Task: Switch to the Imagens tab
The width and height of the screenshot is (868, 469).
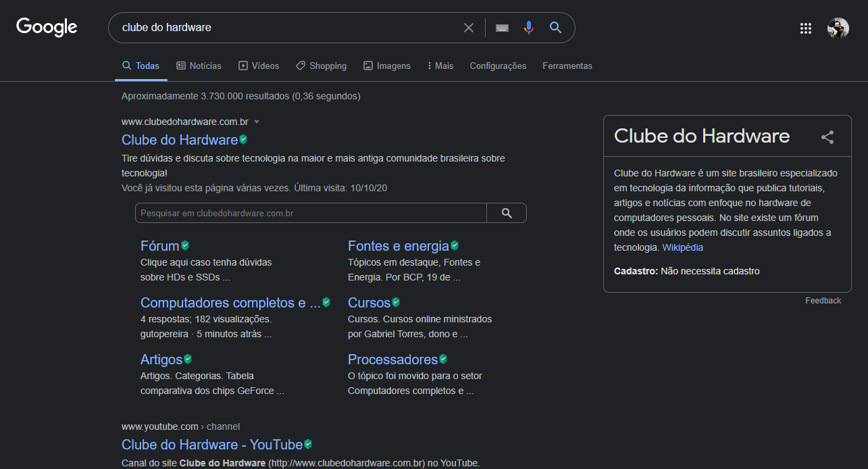Action: 387,66
